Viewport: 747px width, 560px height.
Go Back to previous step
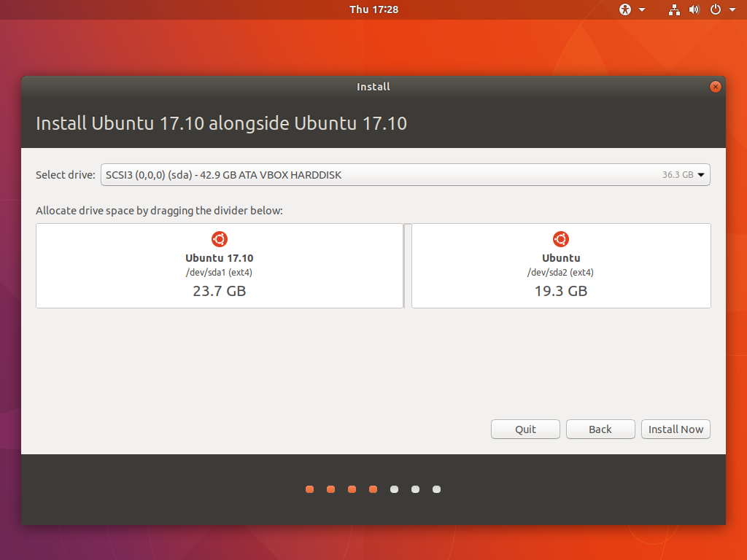pyautogui.click(x=600, y=429)
